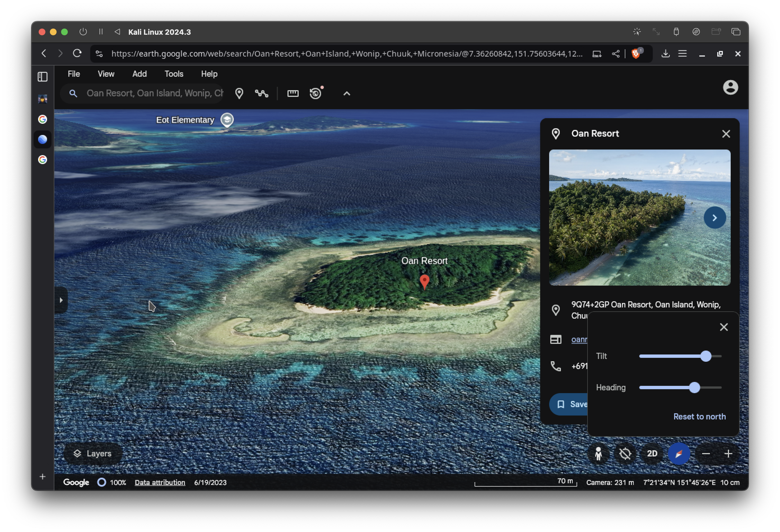
Task: Go forward in browser history
Action: coord(60,53)
